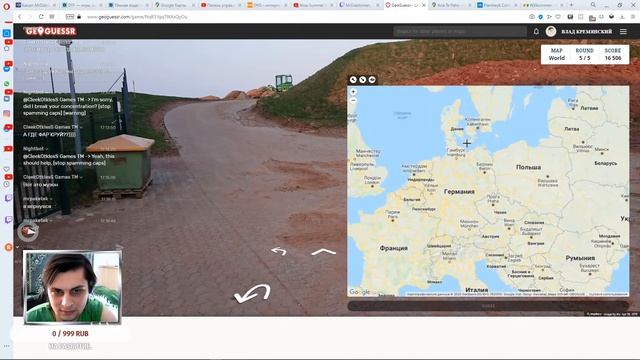Open the sidebar three-dots settings
Image resolution: width=640 pixels, height=360 pixels.
[7, 346]
